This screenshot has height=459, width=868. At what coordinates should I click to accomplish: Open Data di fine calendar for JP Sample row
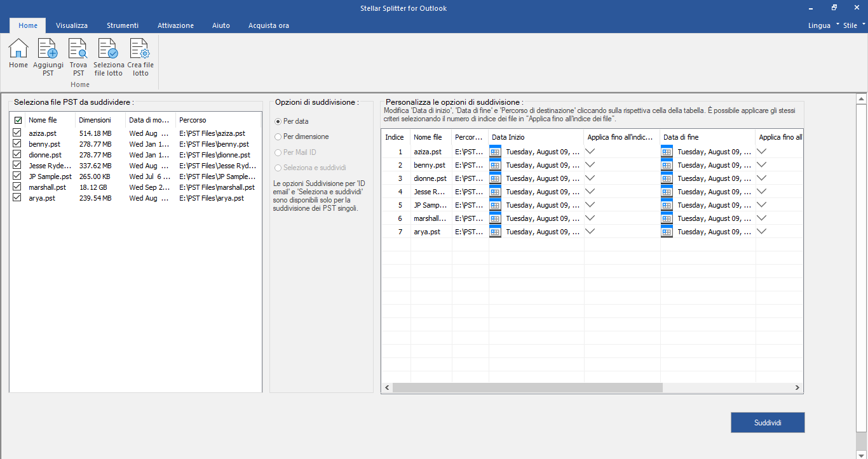point(667,205)
